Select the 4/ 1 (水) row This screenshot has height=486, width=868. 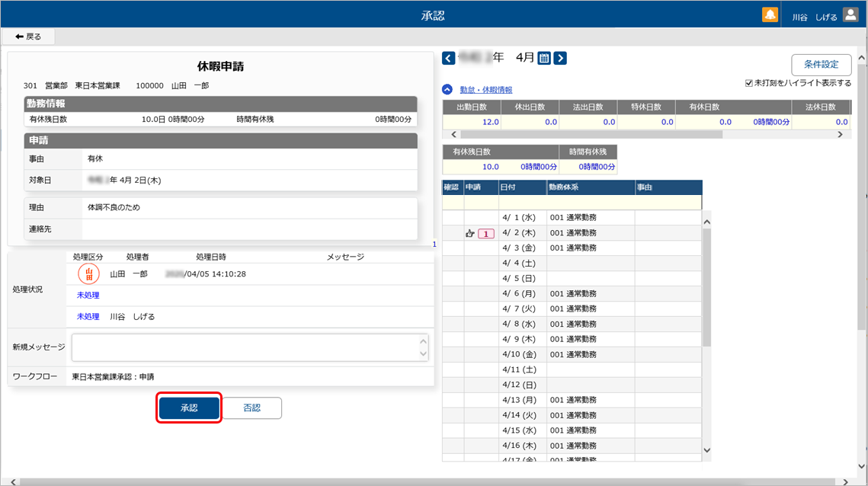[x=572, y=218]
